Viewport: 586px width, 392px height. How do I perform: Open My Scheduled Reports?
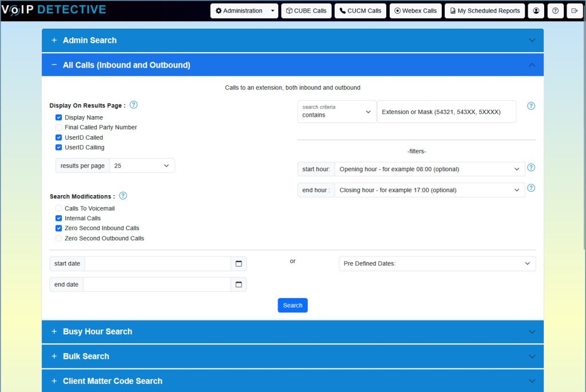485,11
